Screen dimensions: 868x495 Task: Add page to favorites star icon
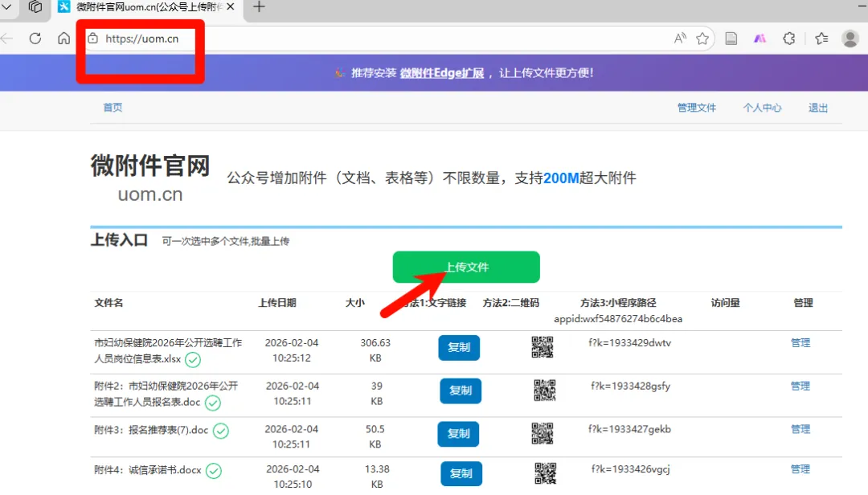pyautogui.click(x=702, y=39)
